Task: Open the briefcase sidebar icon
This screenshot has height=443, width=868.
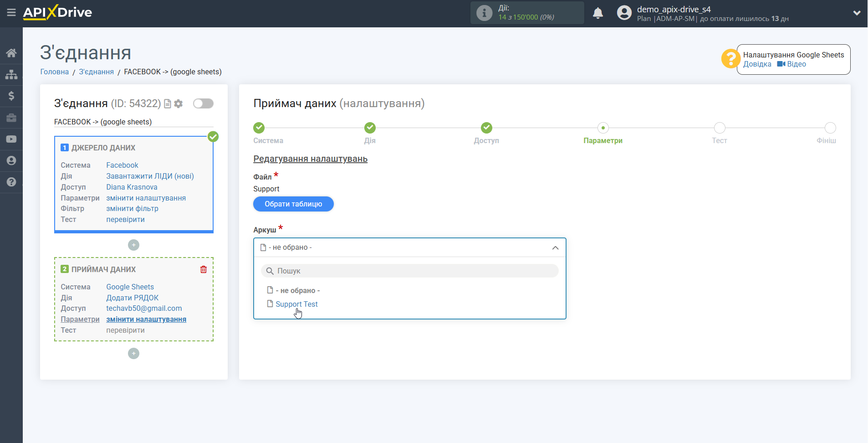Action: click(11, 118)
